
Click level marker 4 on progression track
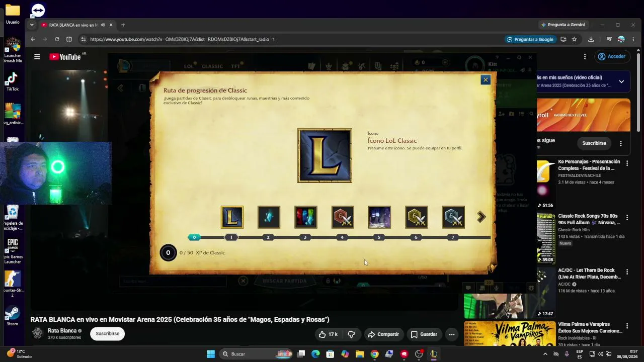pyautogui.click(x=342, y=237)
